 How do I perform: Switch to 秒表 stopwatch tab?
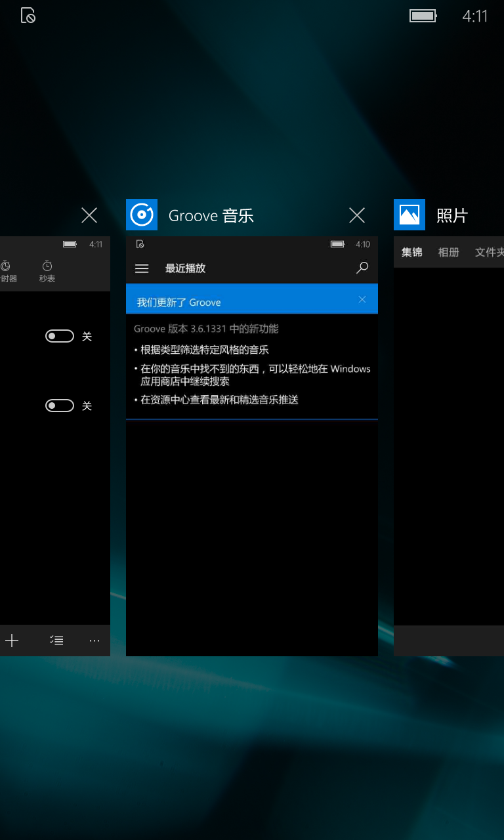click(47, 272)
